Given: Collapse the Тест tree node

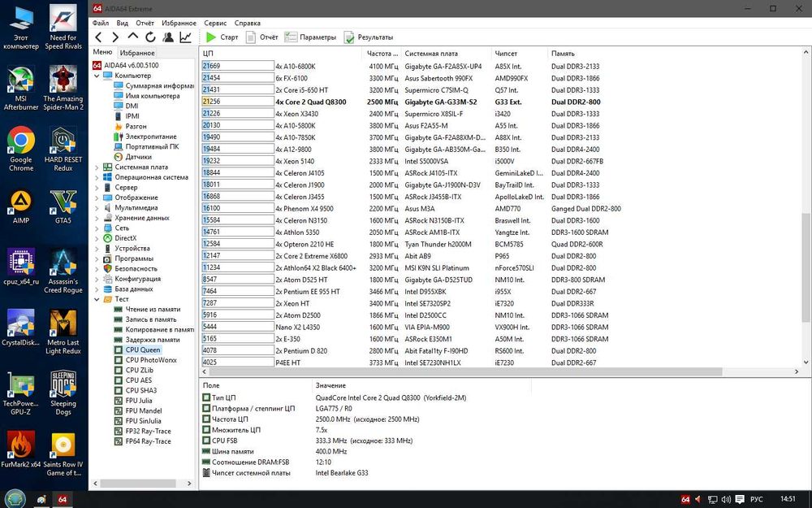Looking at the screenshot, I should point(97,299).
